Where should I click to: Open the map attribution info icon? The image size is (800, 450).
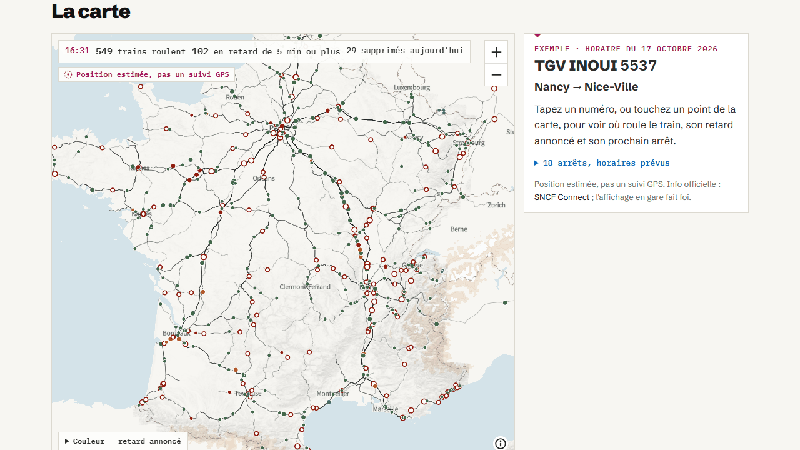click(x=501, y=443)
